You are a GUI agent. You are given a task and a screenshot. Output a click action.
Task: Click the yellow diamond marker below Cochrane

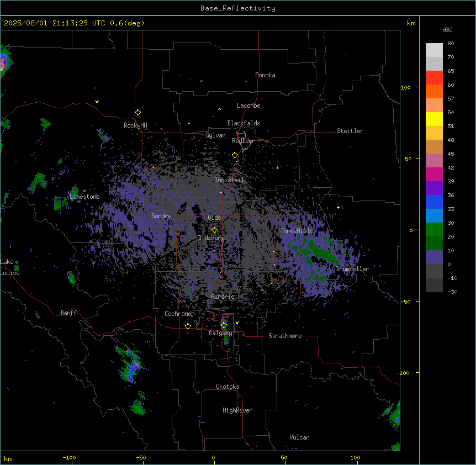(188, 326)
